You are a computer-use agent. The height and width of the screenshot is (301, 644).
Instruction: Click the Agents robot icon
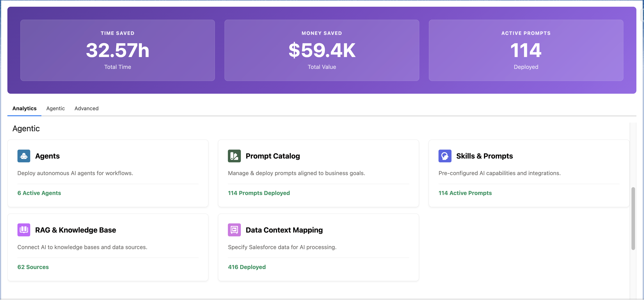point(24,156)
